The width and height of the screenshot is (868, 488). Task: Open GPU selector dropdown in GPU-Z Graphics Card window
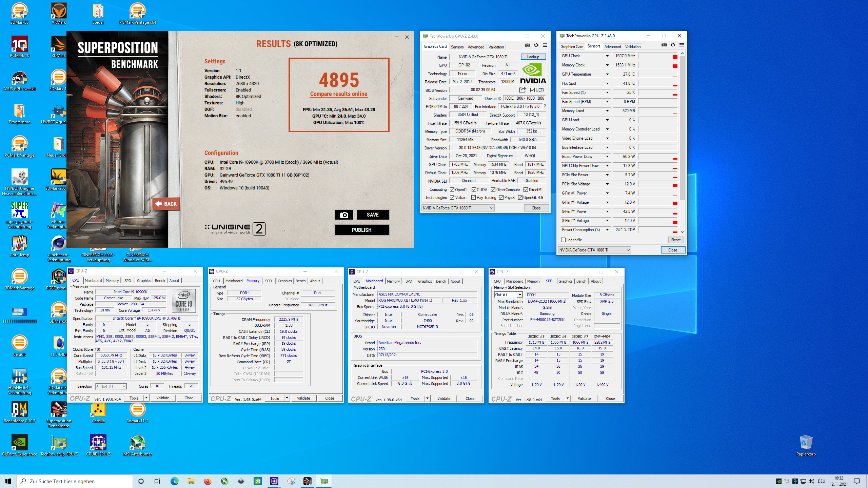click(458, 208)
